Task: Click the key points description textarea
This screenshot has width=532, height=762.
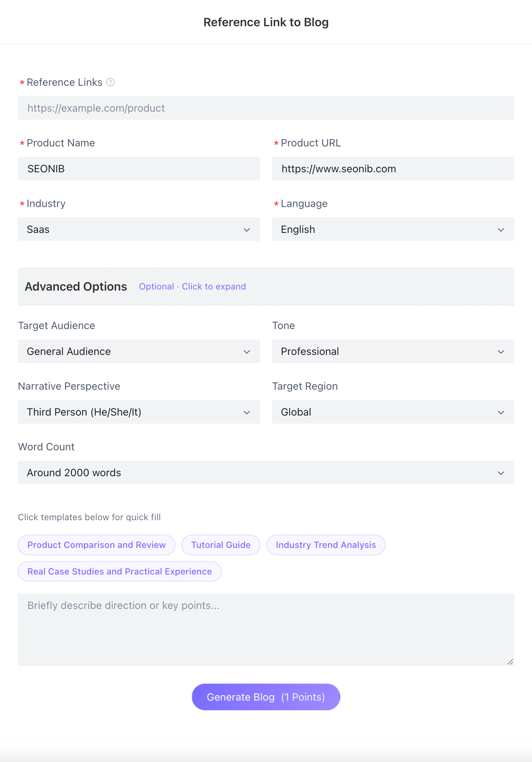Action: pyautogui.click(x=266, y=629)
